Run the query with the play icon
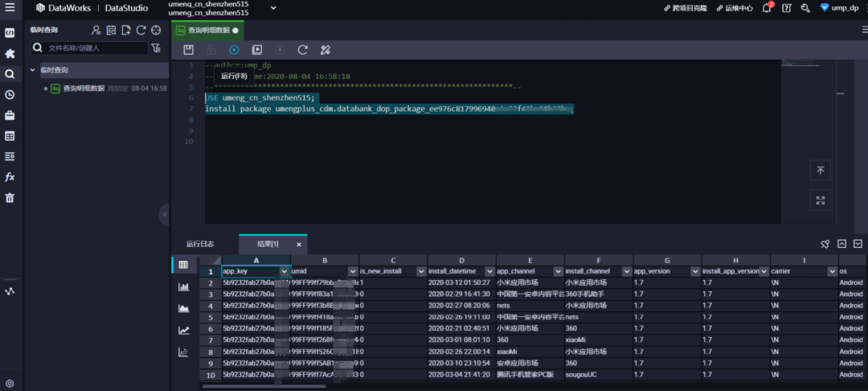The width and height of the screenshot is (868, 391). [x=234, y=50]
